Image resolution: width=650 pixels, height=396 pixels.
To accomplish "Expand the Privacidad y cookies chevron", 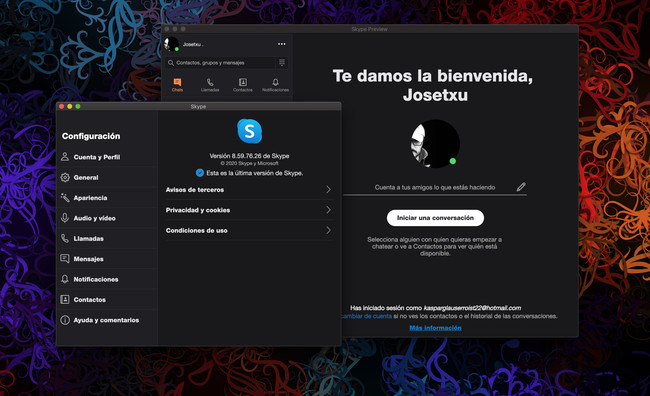I will coord(328,210).
